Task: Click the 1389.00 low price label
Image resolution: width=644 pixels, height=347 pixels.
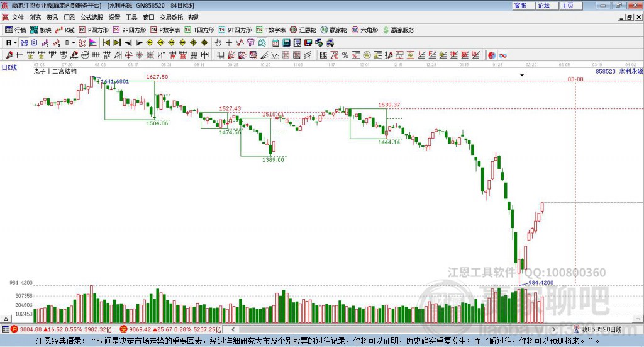Action: pos(273,159)
